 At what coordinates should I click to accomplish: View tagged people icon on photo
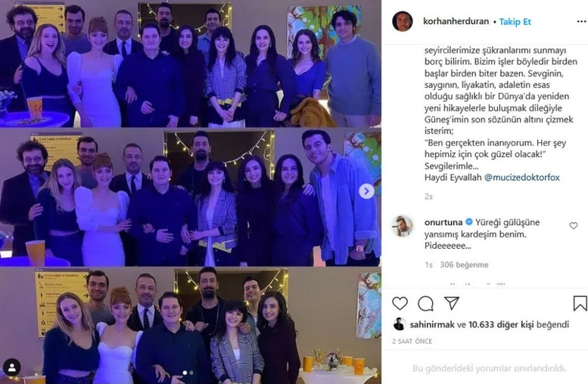click(11, 367)
